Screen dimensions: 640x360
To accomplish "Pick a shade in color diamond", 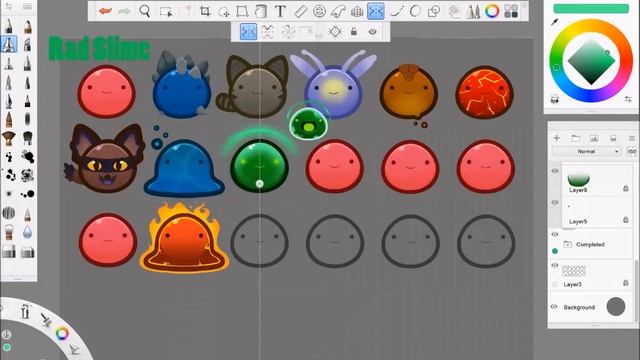I will pyautogui.click(x=591, y=62).
